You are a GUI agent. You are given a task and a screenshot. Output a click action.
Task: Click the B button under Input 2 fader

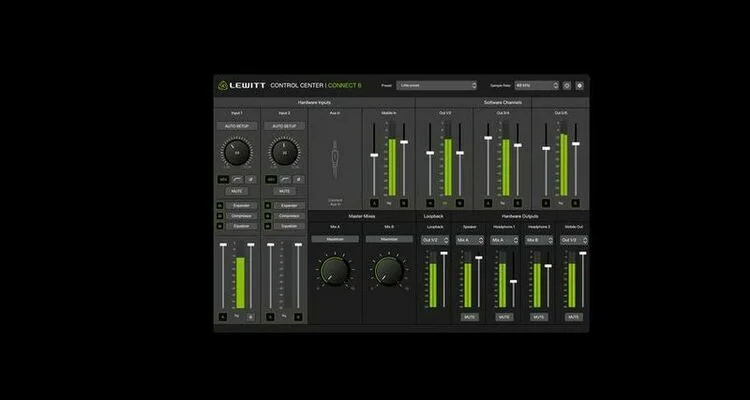(x=298, y=317)
